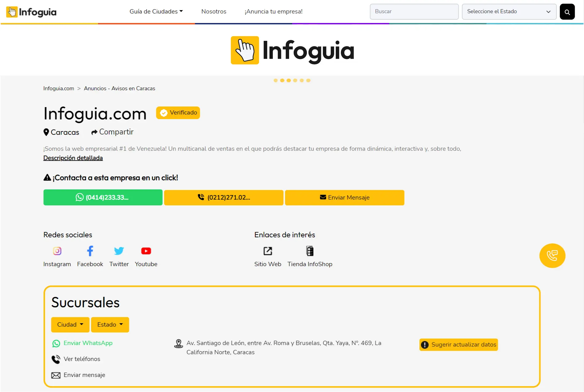Click the black search magnifier button
Screen dimensions: 584x392
tap(567, 12)
